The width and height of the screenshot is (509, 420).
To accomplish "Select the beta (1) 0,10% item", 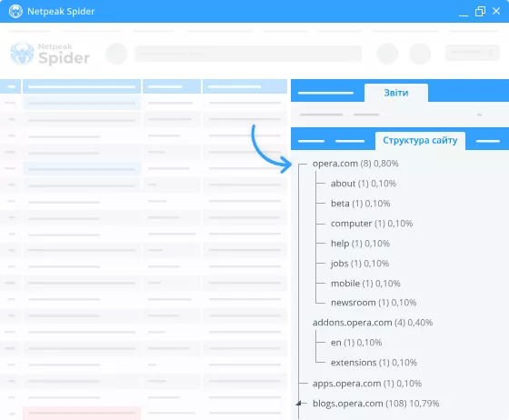I will (x=360, y=204).
